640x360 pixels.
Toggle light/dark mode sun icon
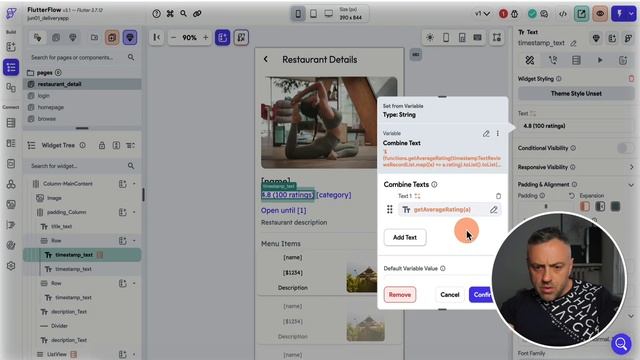430,38
